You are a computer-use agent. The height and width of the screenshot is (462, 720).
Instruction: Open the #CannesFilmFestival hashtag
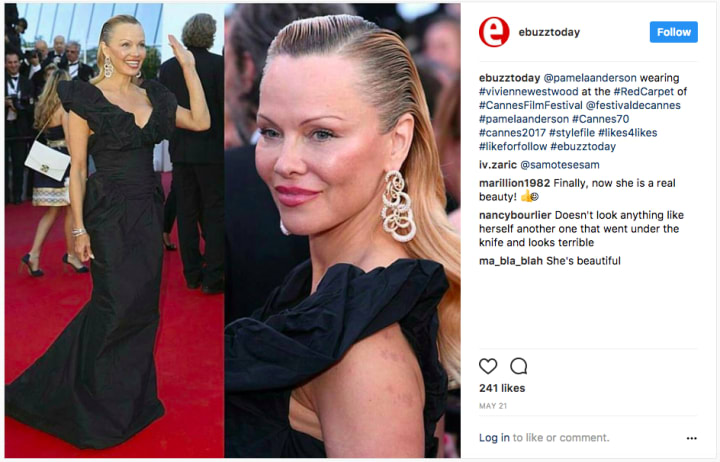(530, 105)
